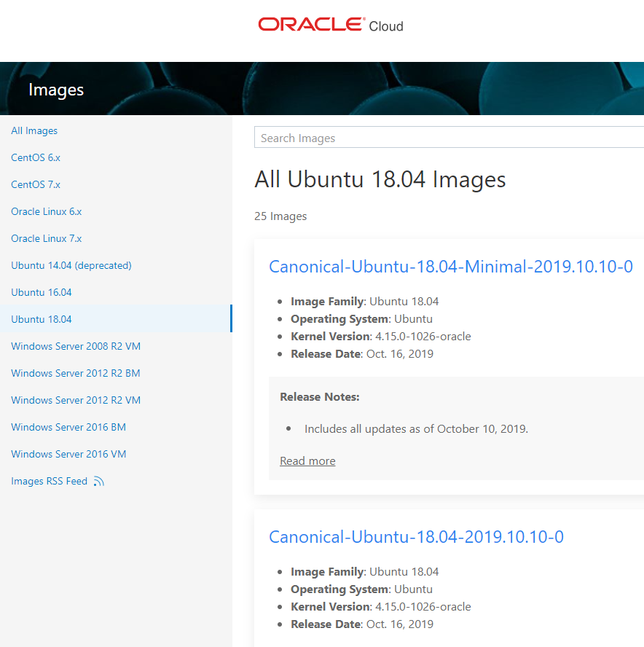Image resolution: width=644 pixels, height=647 pixels.
Task: Click Read more under Release Notes
Action: coord(307,461)
